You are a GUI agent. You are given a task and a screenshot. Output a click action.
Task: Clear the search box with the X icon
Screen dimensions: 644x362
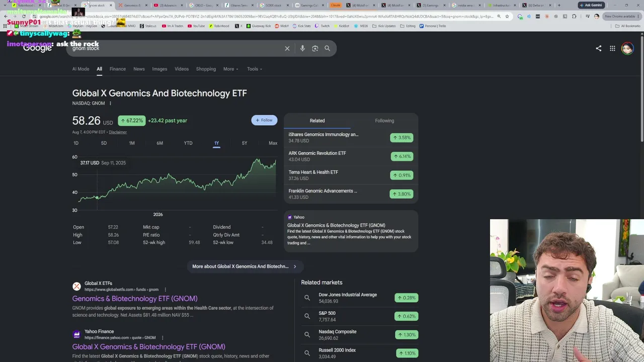click(x=287, y=48)
